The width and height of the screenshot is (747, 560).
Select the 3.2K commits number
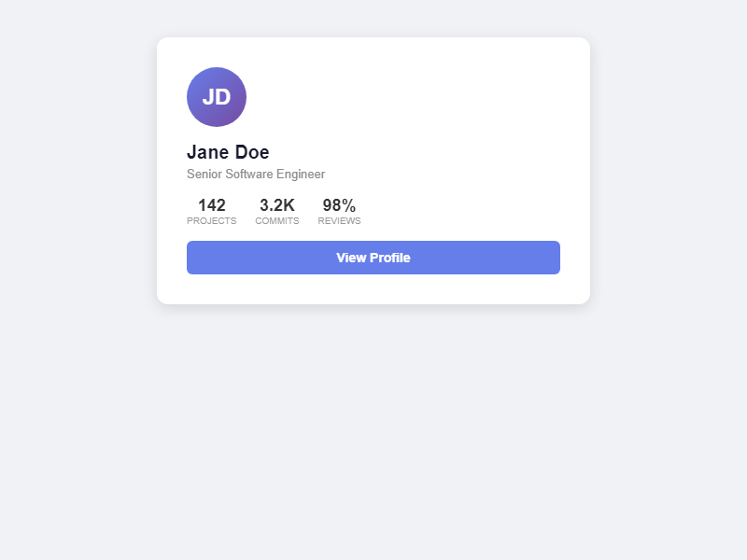276,205
